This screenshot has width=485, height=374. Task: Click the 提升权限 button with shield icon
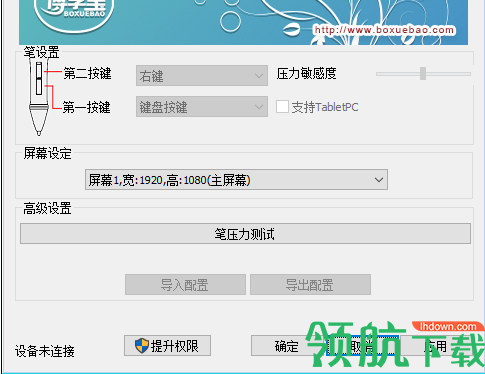coord(167,346)
